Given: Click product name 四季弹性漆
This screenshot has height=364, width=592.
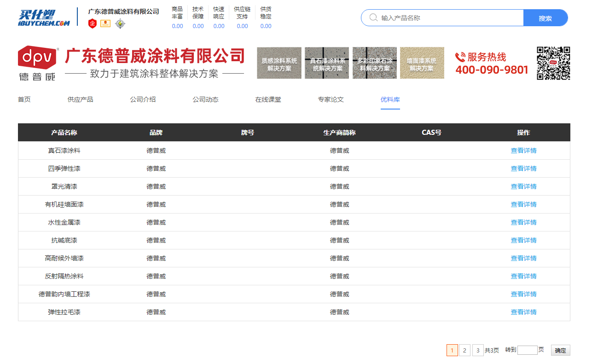Looking at the screenshot, I should pos(64,168).
